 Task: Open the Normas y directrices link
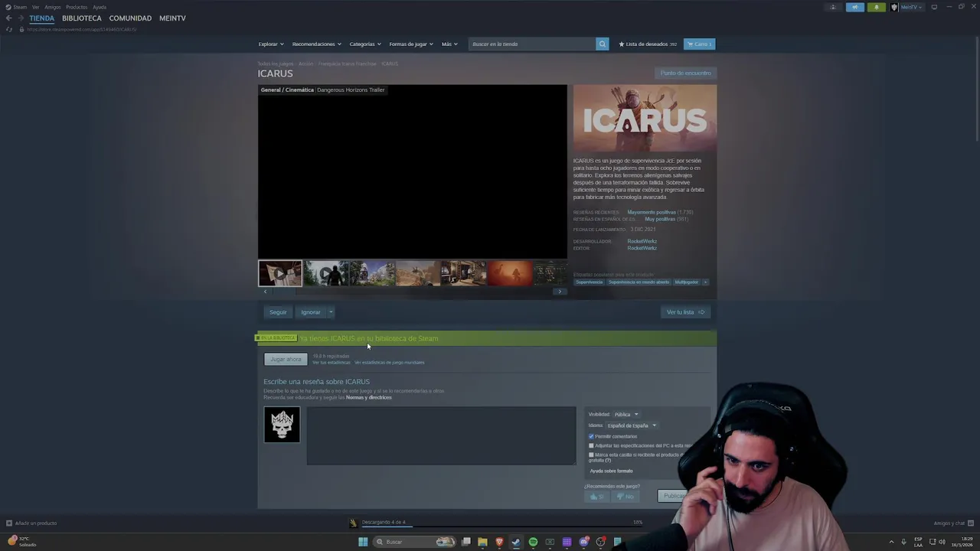pyautogui.click(x=368, y=397)
